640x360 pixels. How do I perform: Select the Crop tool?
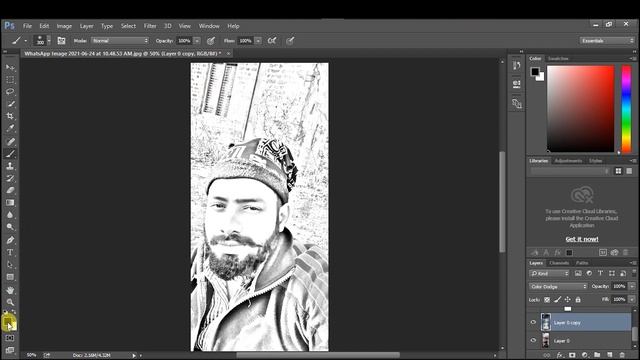[10, 116]
